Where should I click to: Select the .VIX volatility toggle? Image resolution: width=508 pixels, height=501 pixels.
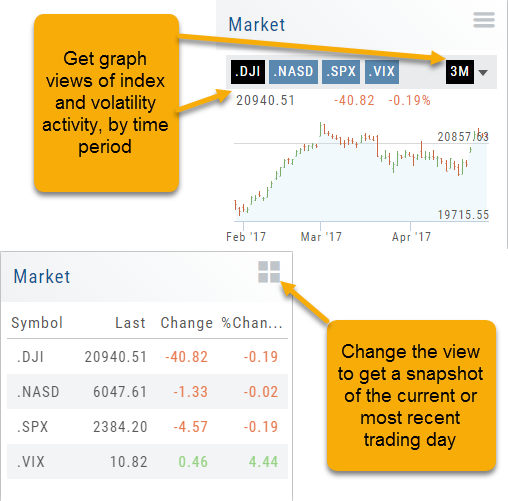(382, 72)
